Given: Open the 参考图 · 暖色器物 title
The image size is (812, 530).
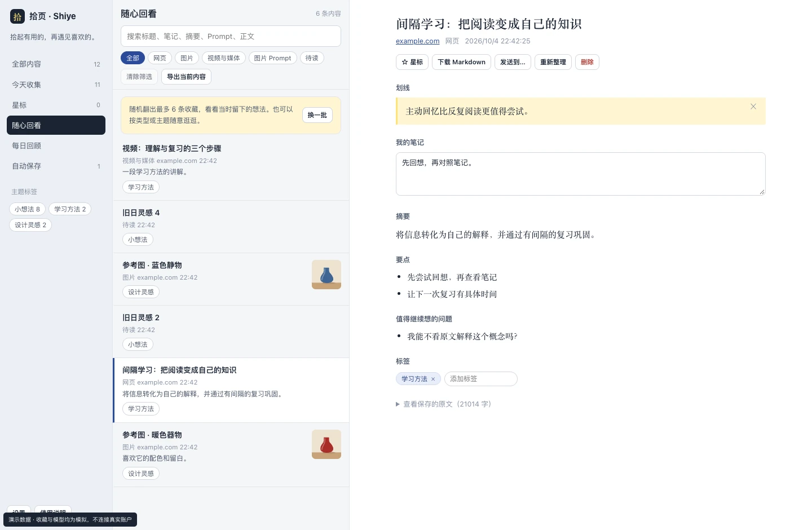Looking at the screenshot, I should (152, 435).
